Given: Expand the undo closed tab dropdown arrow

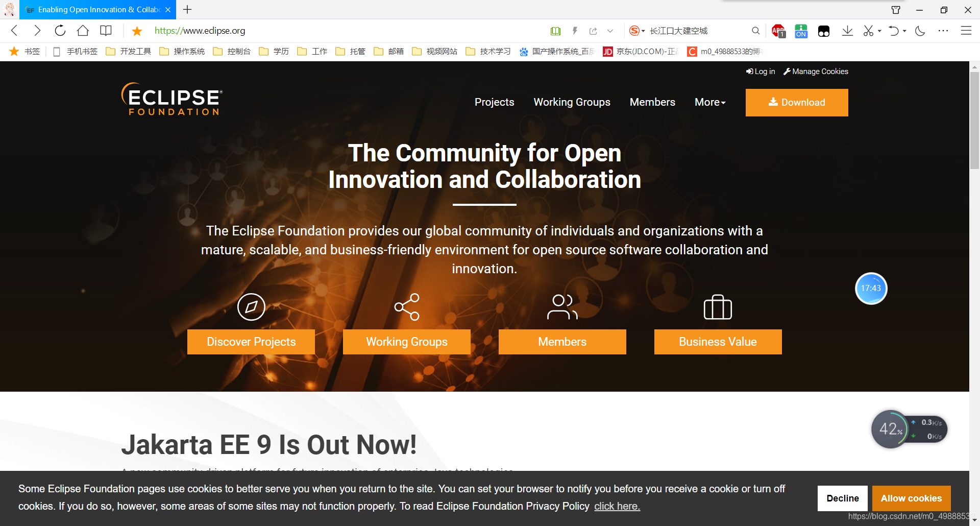Looking at the screenshot, I should pos(904,31).
